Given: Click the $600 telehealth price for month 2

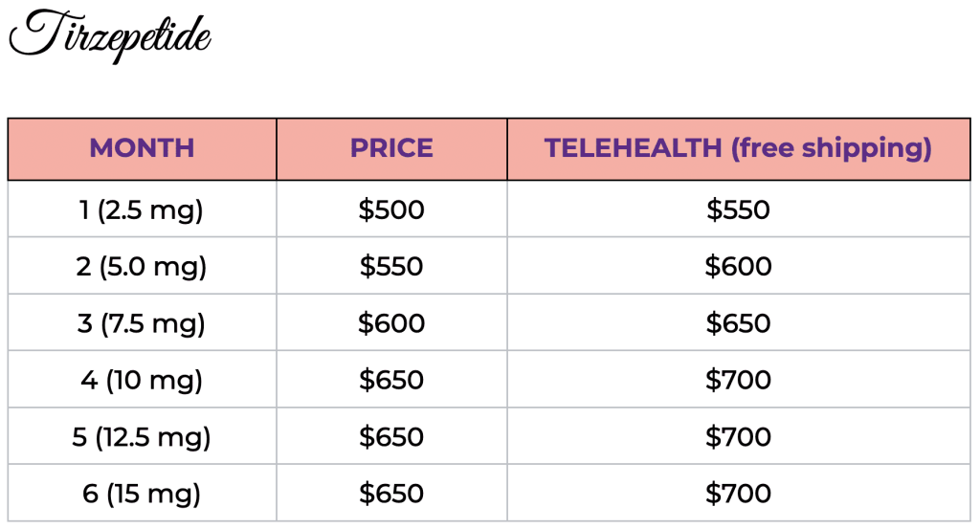Looking at the screenshot, I should coord(738,266).
